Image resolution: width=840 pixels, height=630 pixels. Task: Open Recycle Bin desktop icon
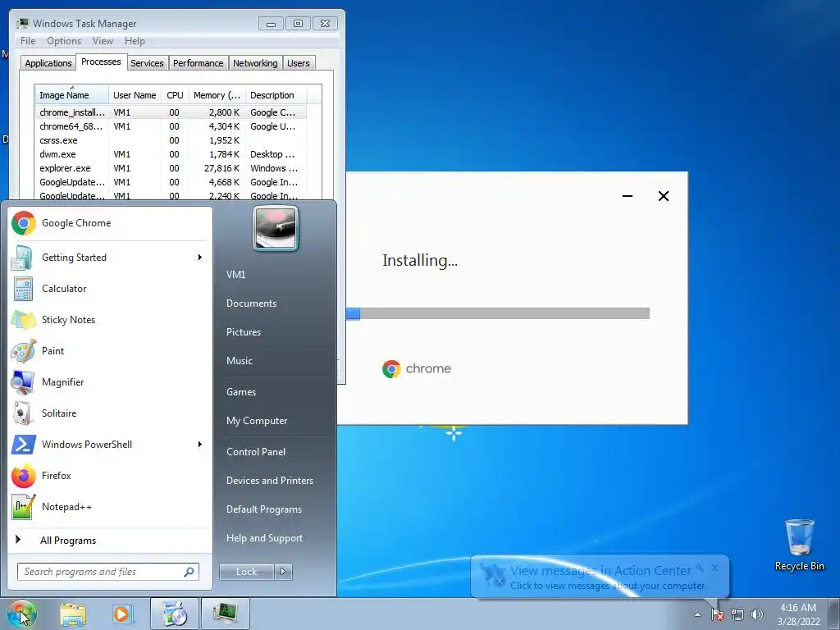(x=799, y=546)
